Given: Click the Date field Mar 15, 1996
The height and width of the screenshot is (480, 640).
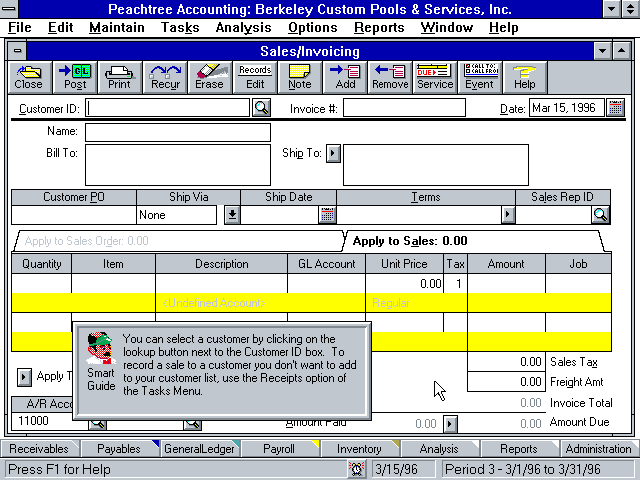Looking at the screenshot, I should point(567,108).
